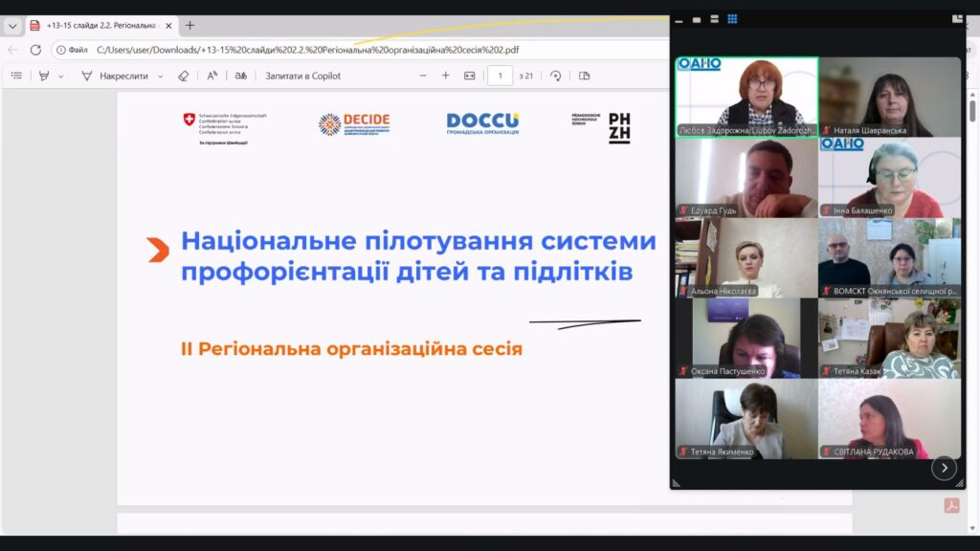The width and height of the screenshot is (980, 551).
Task: Click the page number input field
Action: [500, 76]
